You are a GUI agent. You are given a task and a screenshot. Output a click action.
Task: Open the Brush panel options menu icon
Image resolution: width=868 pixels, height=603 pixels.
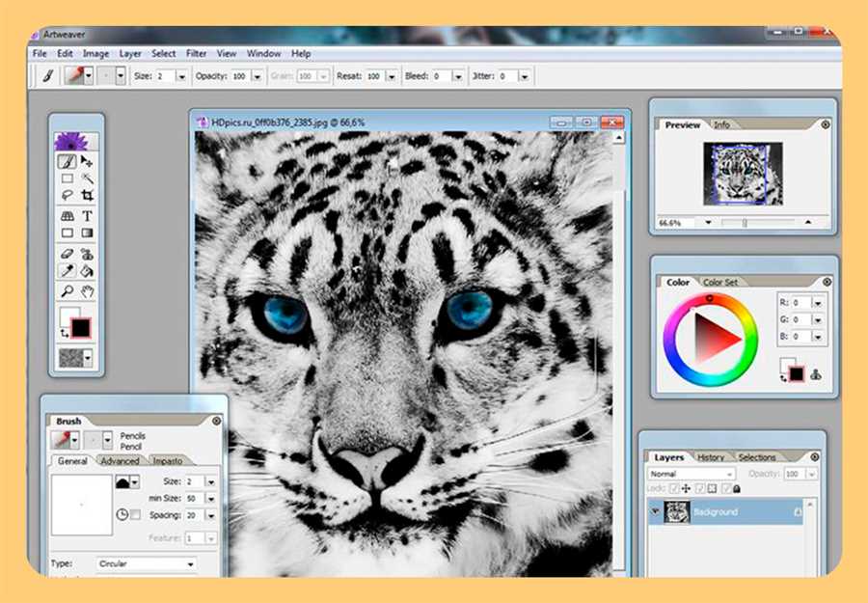coord(216,421)
